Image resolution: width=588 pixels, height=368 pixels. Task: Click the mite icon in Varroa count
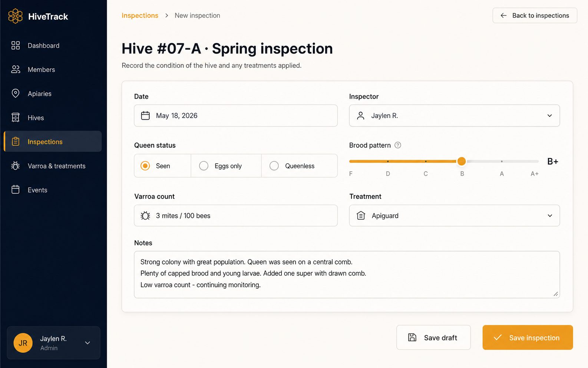[145, 216]
